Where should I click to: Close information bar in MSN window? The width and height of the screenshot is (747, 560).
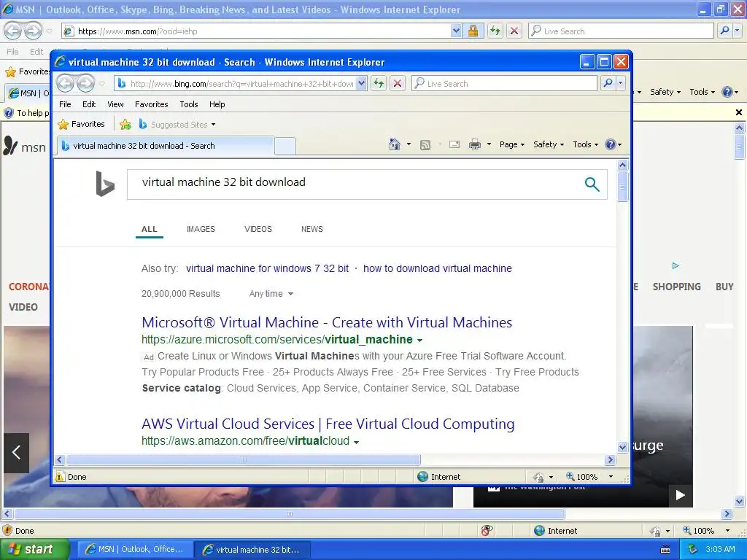click(x=738, y=112)
